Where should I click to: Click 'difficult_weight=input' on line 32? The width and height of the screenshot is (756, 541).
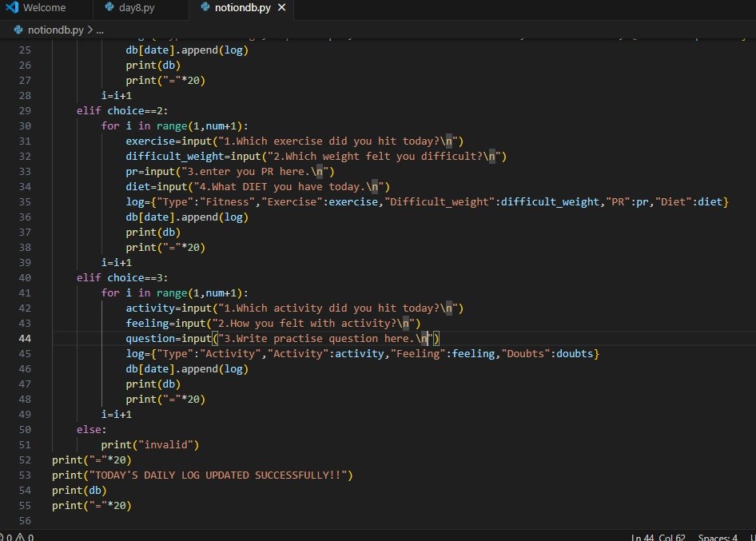coord(193,156)
